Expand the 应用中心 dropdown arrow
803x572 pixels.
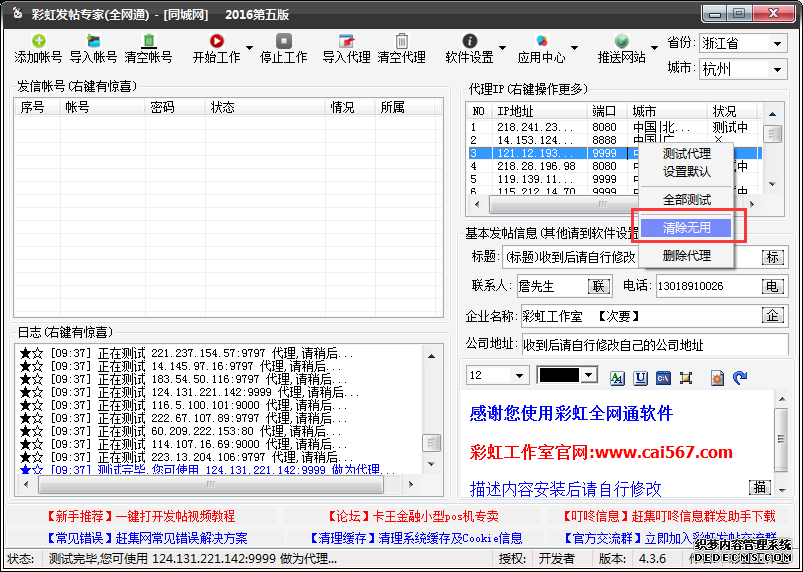[575, 48]
